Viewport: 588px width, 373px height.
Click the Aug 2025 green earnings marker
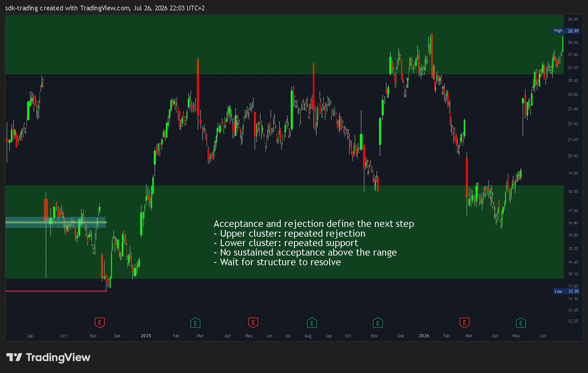[312, 323]
